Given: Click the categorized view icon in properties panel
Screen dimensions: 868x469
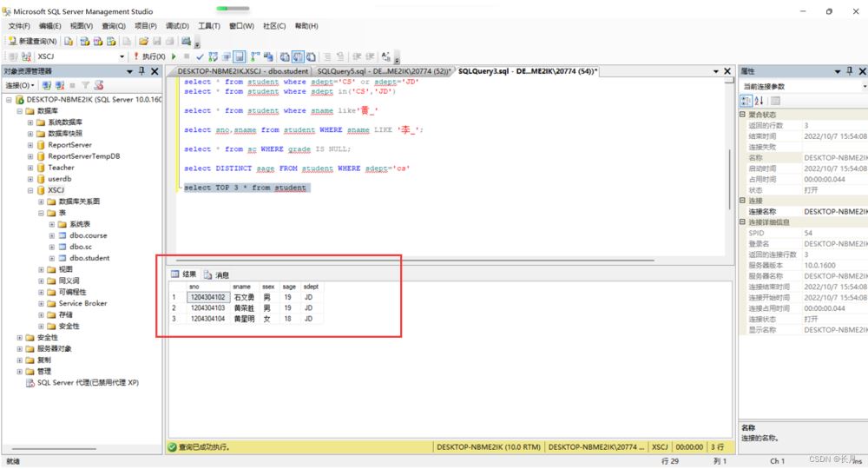Looking at the screenshot, I should click(746, 101).
